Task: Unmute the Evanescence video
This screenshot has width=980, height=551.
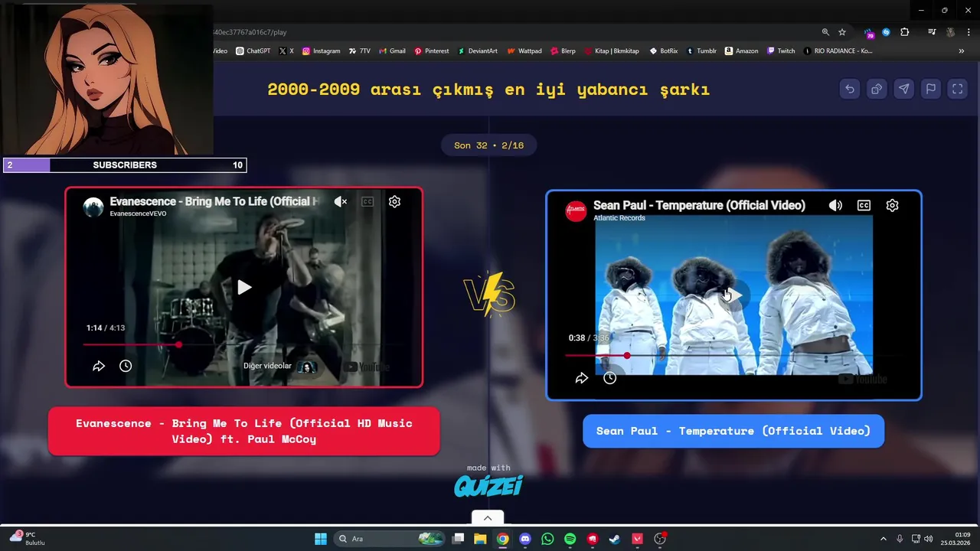Action: [341, 202]
